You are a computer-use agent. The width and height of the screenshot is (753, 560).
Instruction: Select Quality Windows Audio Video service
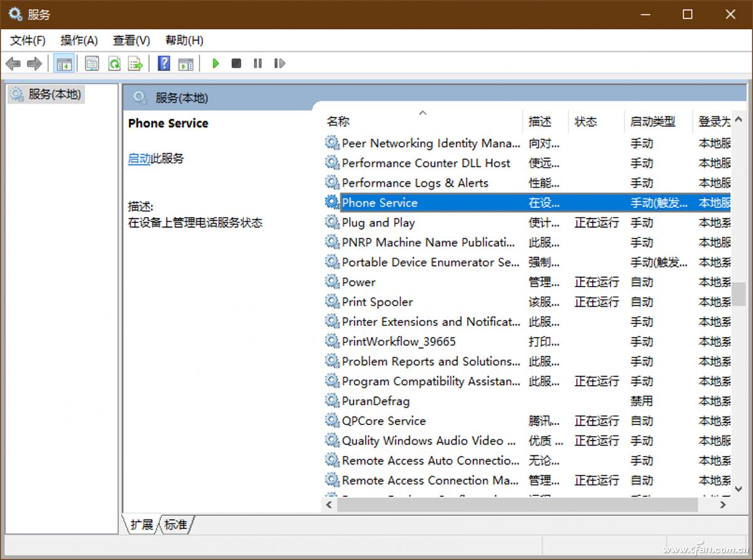(x=527, y=441)
